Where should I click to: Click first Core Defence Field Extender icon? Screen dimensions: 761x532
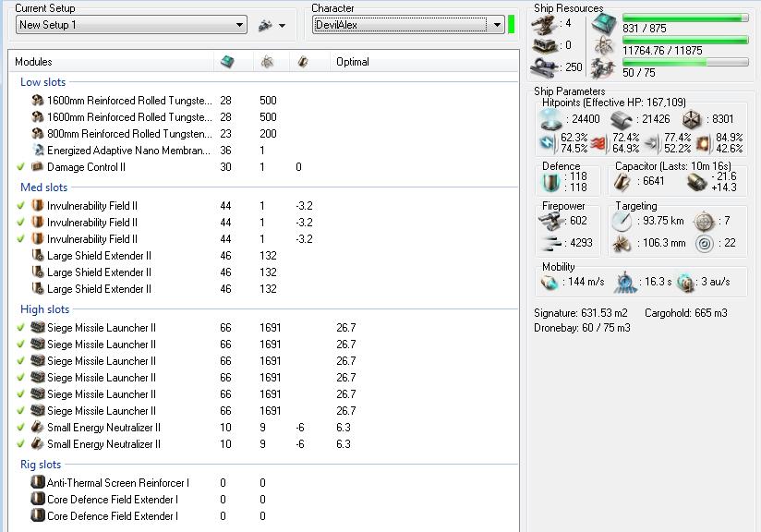click(x=37, y=499)
